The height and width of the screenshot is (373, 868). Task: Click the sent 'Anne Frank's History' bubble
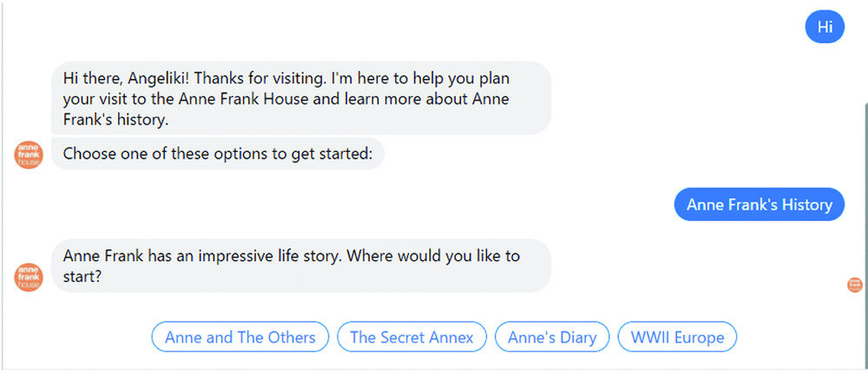point(759,205)
